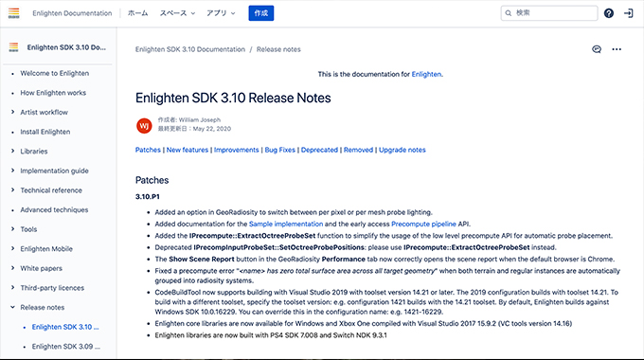Expand the Implementation guide tree node

pos(12,171)
